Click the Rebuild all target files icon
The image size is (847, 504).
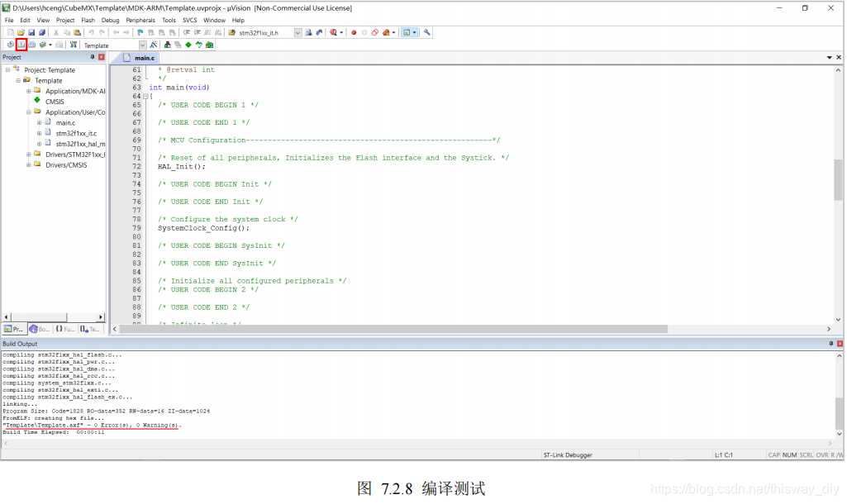pyautogui.click(x=32, y=45)
